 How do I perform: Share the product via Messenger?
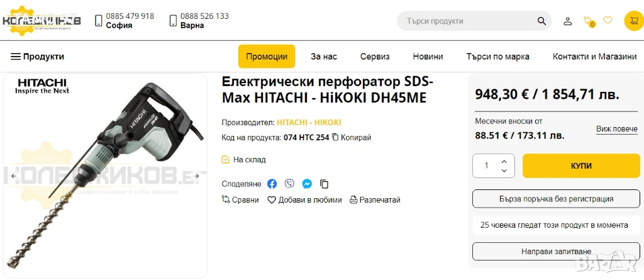tap(307, 184)
